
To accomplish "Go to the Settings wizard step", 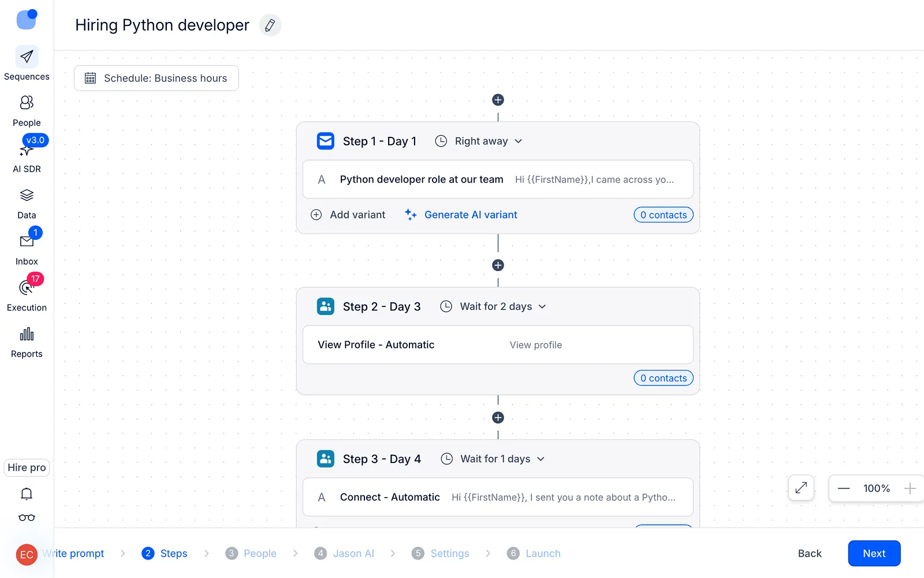I will (x=441, y=553).
